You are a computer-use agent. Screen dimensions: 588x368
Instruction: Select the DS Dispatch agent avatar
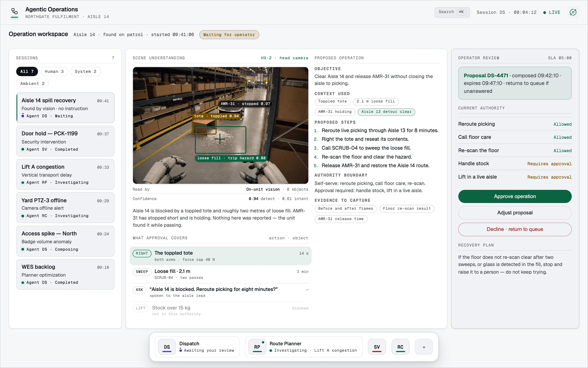[167, 347]
